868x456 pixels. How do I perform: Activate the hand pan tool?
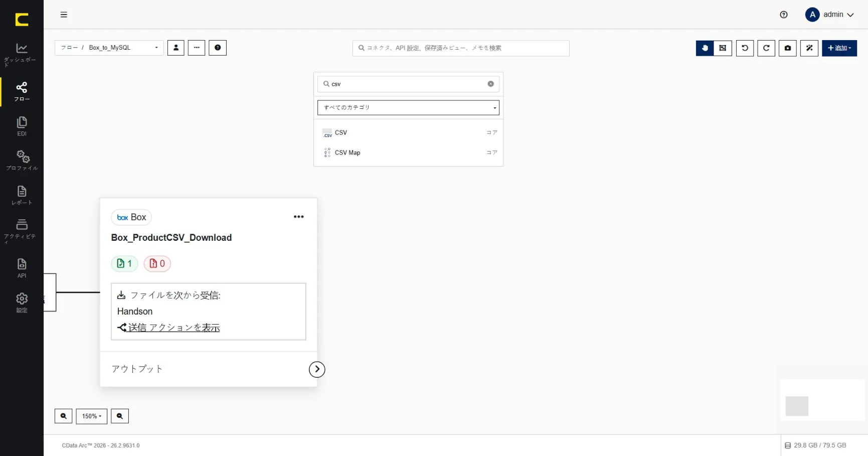pos(705,48)
